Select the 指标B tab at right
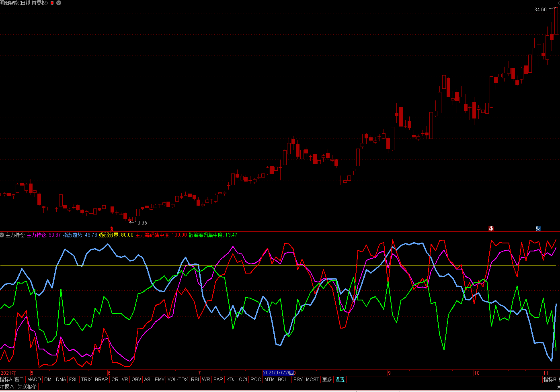 click(550, 380)
